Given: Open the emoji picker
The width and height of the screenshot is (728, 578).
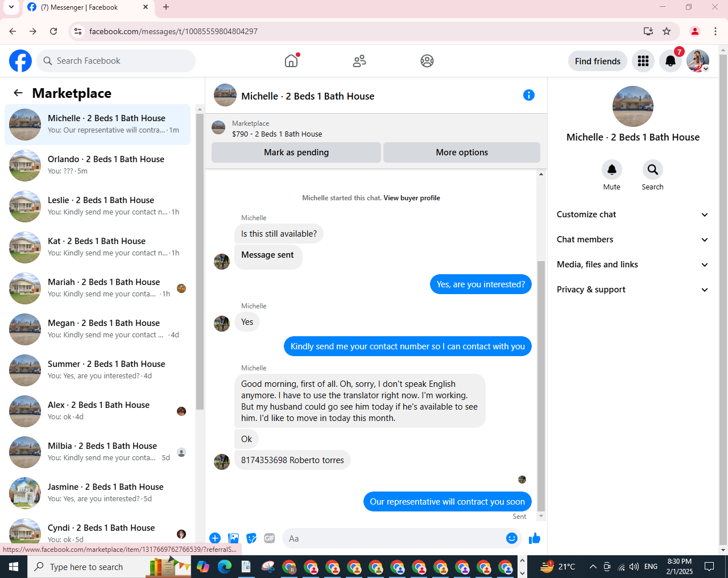Looking at the screenshot, I should click(512, 538).
